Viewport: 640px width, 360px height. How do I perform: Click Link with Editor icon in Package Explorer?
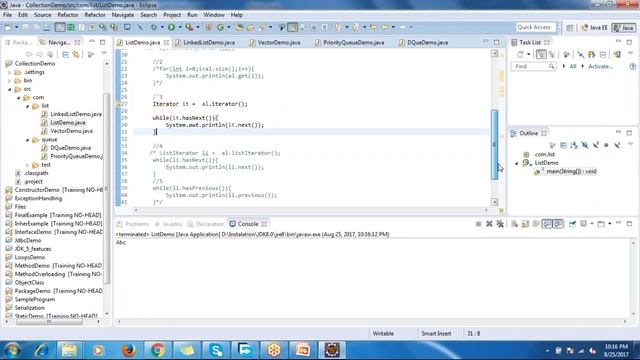pos(76,54)
